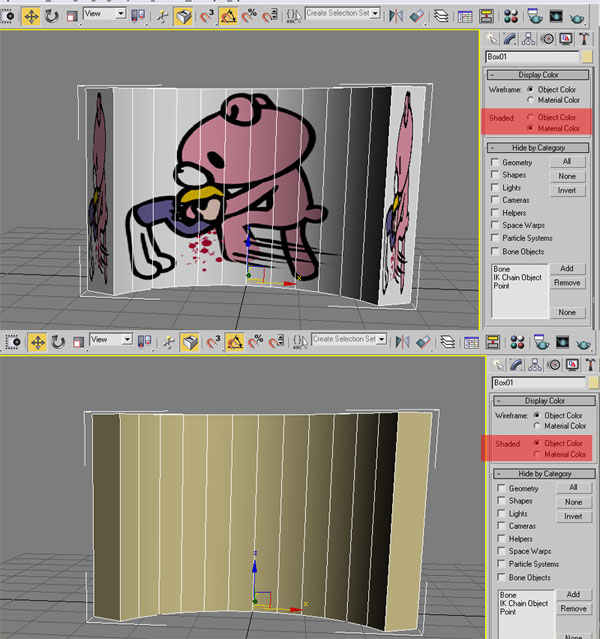Open the Layer Manager above the textured-box viewport
600x639 pixels.
pos(441,16)
